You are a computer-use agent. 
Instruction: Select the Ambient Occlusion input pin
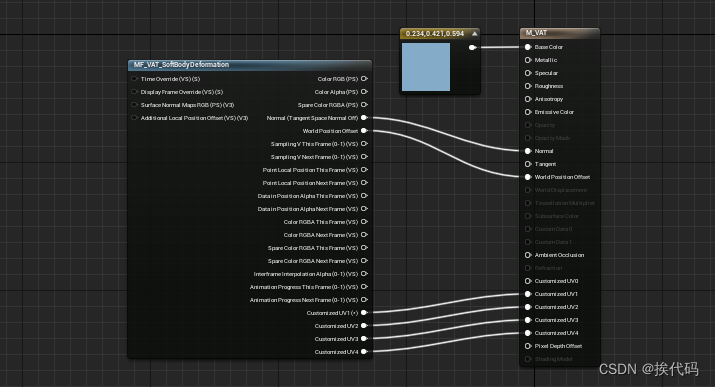pyautogui.click(x=528, y=255)
